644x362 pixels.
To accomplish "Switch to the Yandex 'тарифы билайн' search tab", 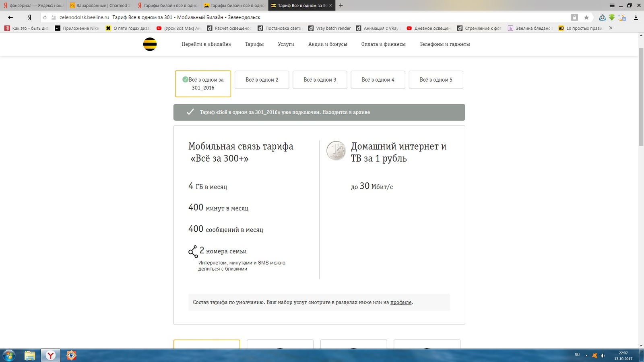I will (x=167, y=5).
